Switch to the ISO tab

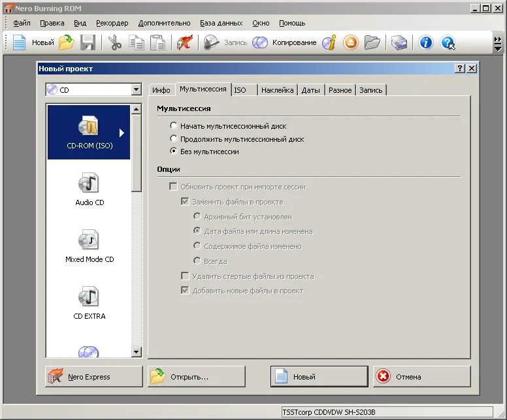pyautogui.click(x=244, y=90)
